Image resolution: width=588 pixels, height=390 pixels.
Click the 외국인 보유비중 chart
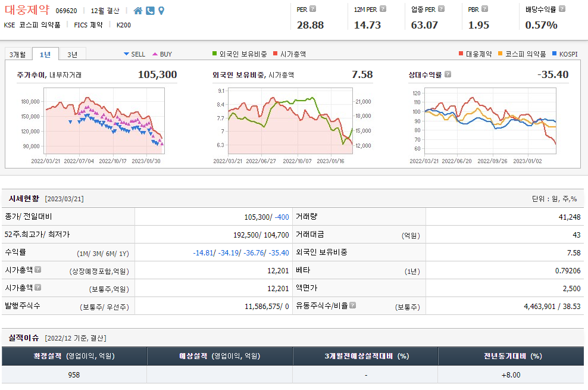coord(290,121)
